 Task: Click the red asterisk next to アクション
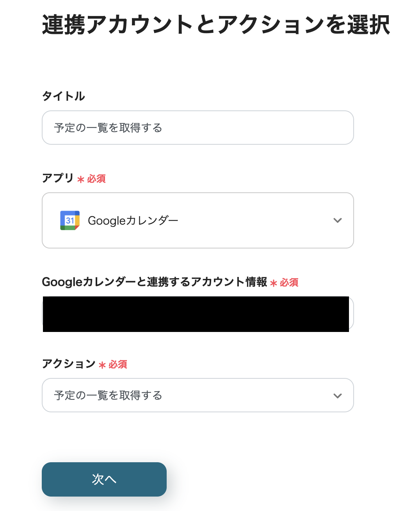coord(102,365)
